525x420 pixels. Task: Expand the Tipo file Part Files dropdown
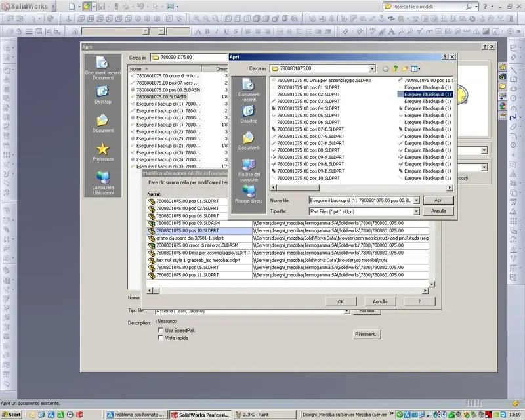416,211
